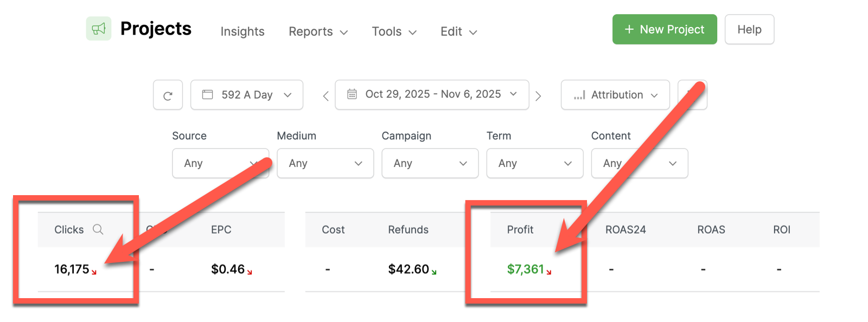Go to next date range arrow

point(538,96)
